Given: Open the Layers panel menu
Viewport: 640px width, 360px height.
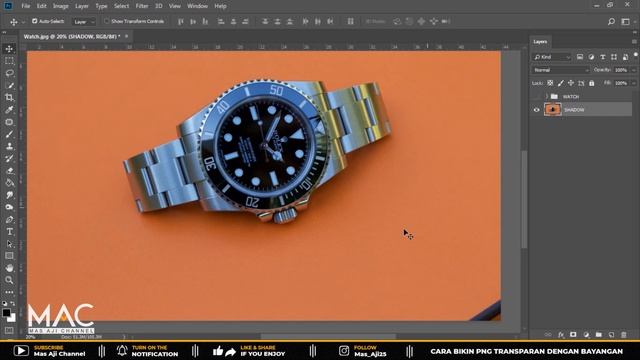Looking at the screenshot, I should pyautogui.click(x=634, y=42).
